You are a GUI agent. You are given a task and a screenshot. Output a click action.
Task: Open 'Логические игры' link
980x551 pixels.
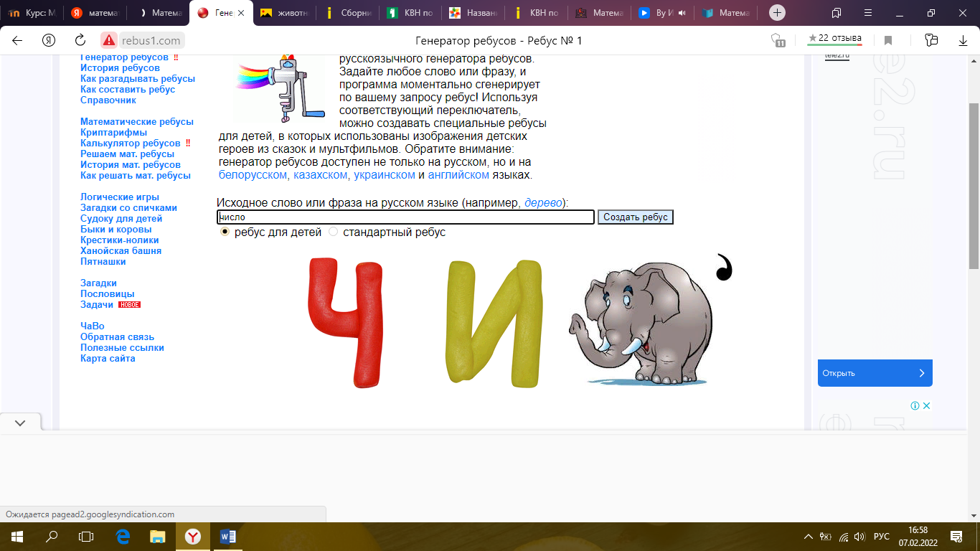point(120,197)
